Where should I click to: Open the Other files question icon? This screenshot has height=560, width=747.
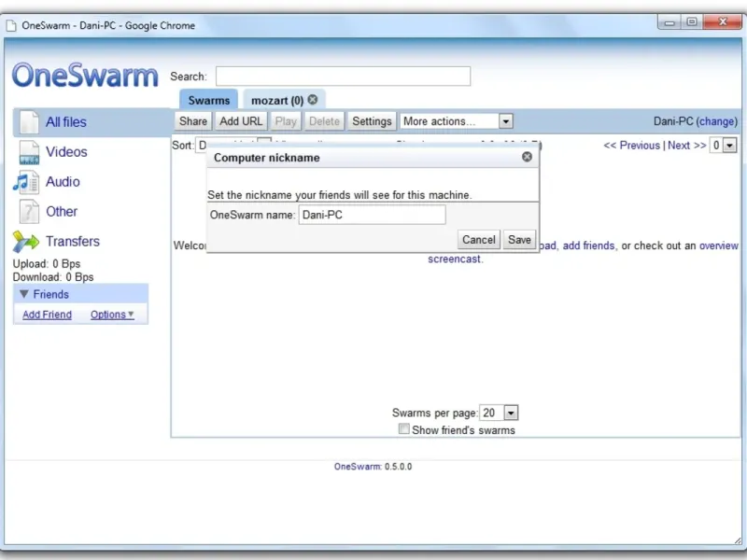coord(29,212)
